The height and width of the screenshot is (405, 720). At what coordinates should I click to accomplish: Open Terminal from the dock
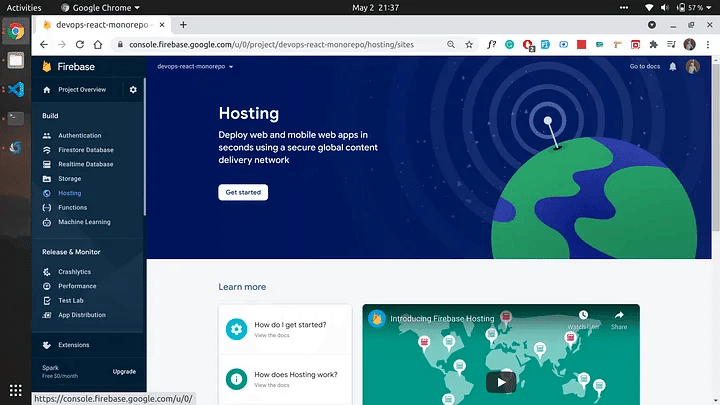[16, 118]
